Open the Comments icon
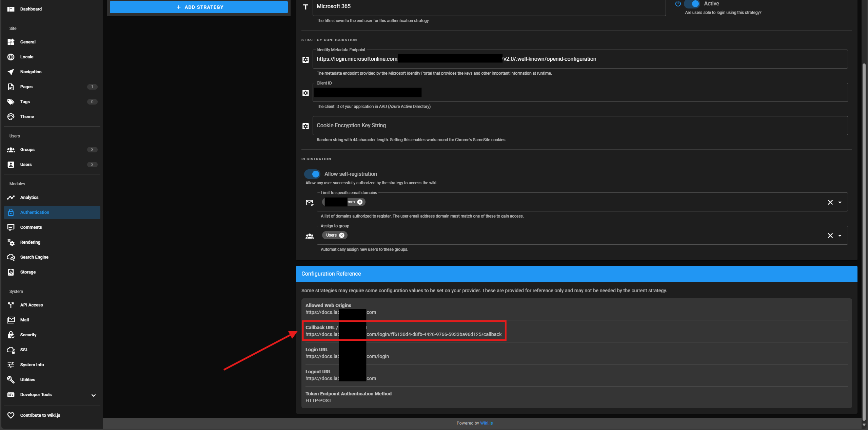Screen dimensions: 868x430 [11, 227]
